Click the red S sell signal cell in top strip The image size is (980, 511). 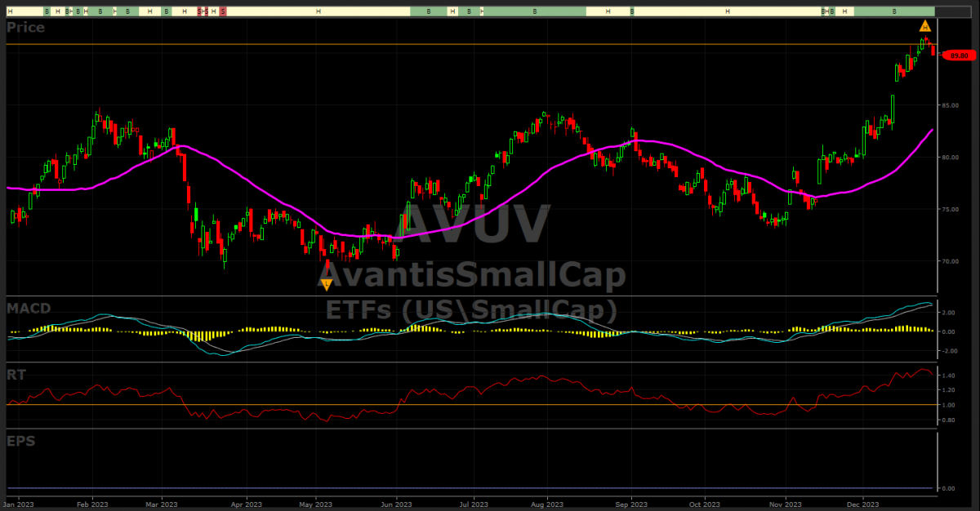coord(223,11)
